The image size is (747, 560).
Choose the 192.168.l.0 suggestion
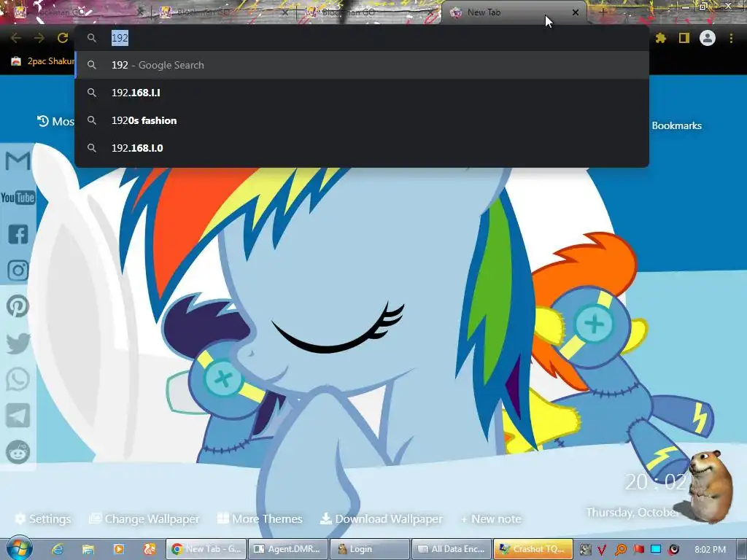[362, 147]
